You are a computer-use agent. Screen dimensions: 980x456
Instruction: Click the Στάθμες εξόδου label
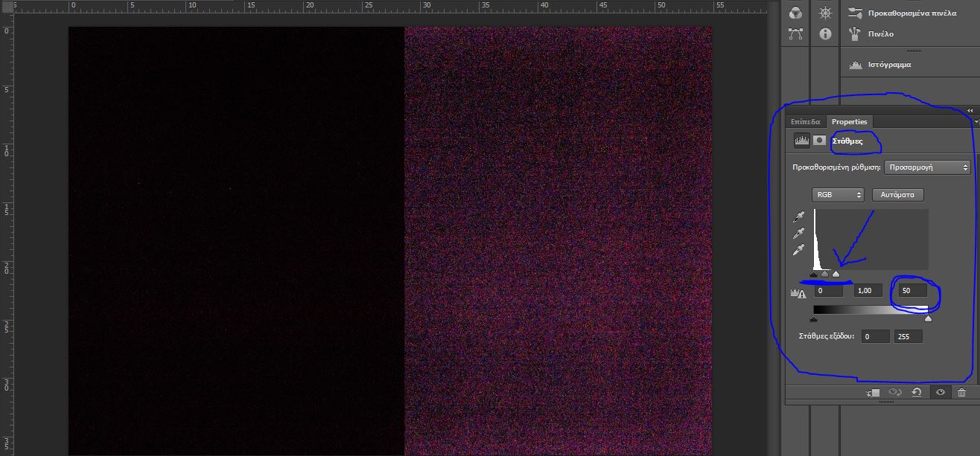[826, 337]
